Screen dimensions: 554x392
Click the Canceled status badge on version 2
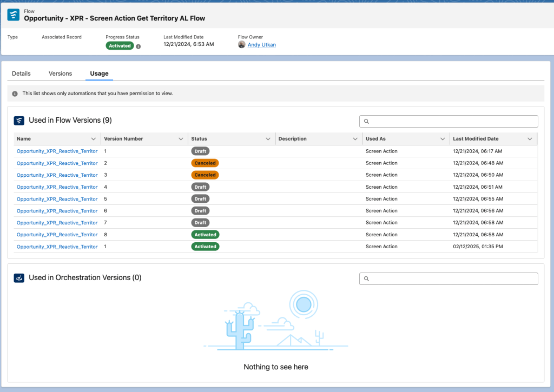tap(205, 163)
